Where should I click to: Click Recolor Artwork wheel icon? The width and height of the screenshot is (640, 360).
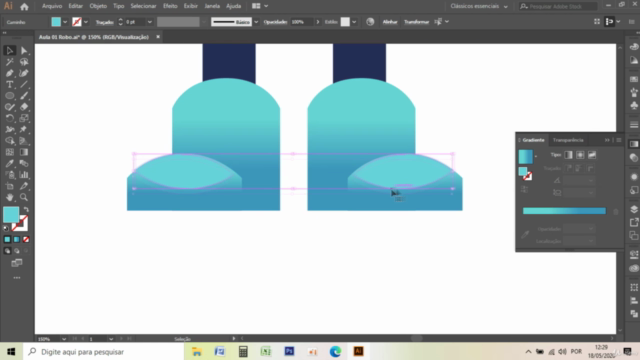370,22
